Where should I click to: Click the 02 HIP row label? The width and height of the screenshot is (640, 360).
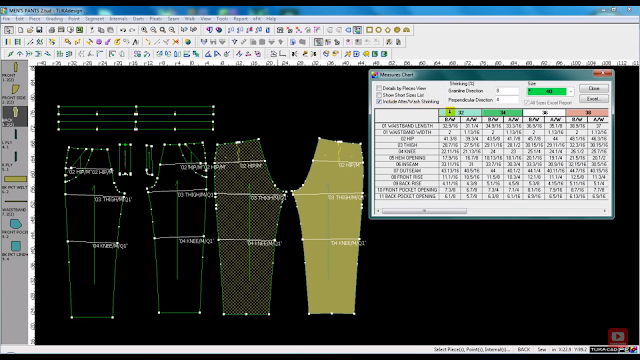click(x=407, y=139)
